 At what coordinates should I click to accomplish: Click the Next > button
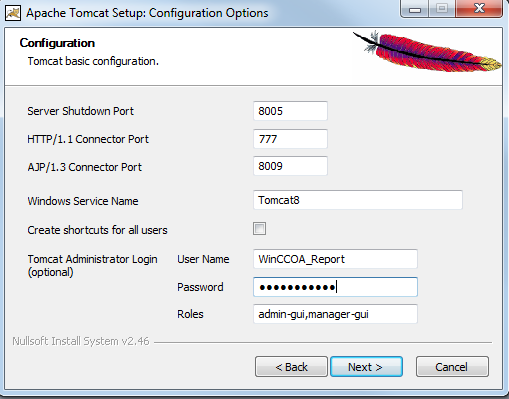pyautogui.click(x=366, y=367)
